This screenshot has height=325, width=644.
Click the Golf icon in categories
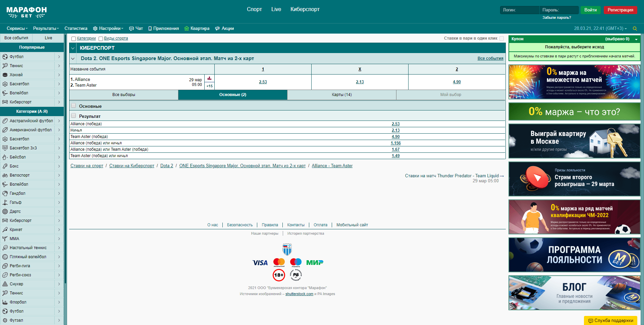tap(5, 202)
